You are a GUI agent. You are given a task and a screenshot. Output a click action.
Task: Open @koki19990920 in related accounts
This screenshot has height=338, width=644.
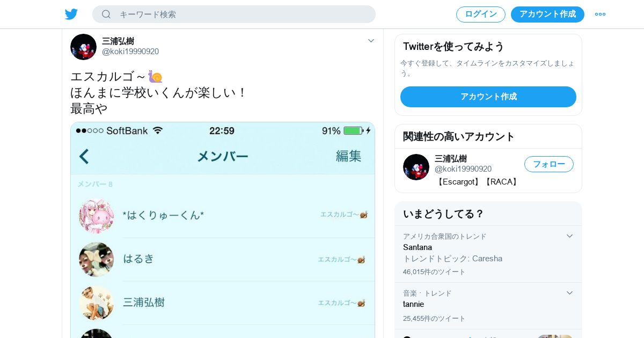(463, 169)
